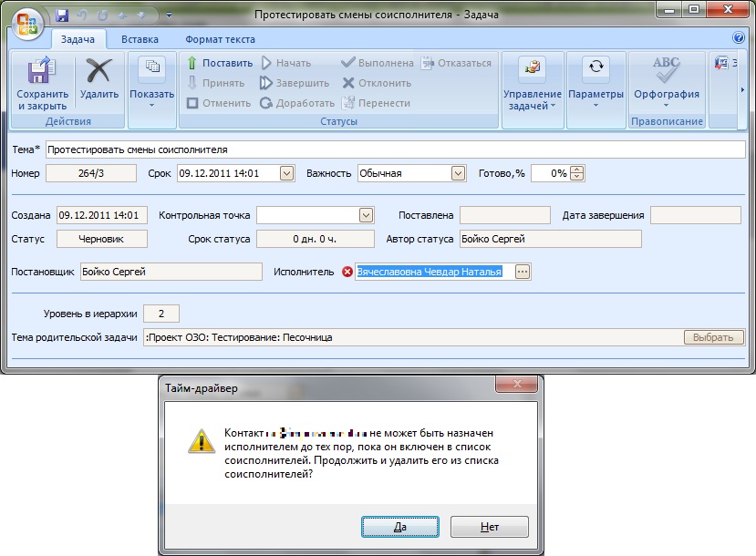The image size is (756, 556).
Task: Click the Show (Показать) ribbon icon
Action: (152, 68)
